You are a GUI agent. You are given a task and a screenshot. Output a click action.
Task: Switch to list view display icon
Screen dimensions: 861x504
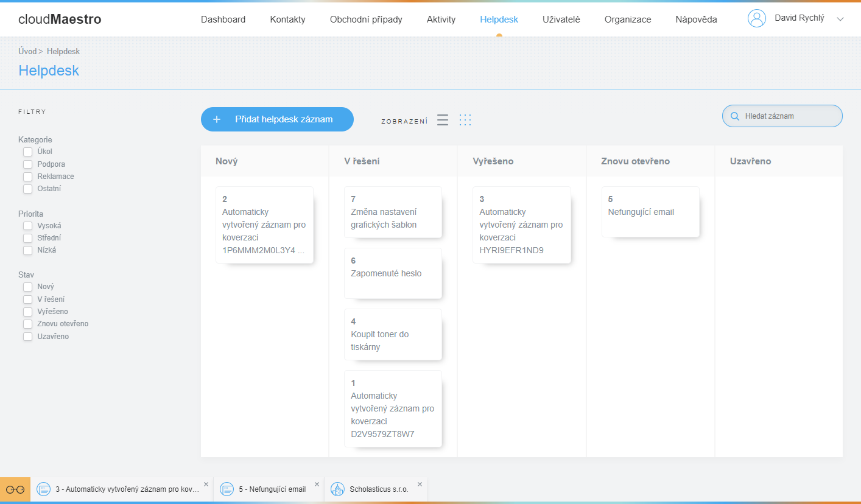click(x=443, y=120)
